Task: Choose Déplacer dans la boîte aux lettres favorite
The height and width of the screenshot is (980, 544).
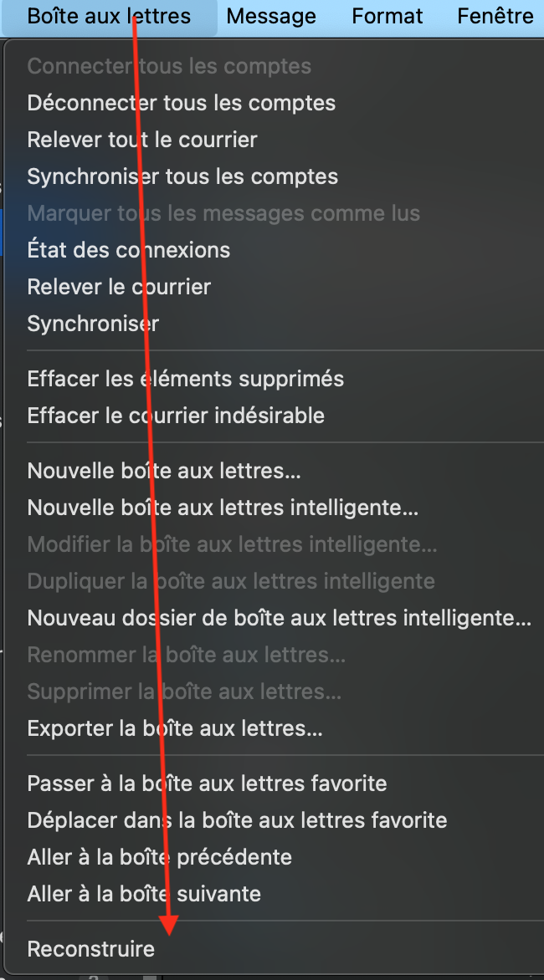Action: click(237, 820)
